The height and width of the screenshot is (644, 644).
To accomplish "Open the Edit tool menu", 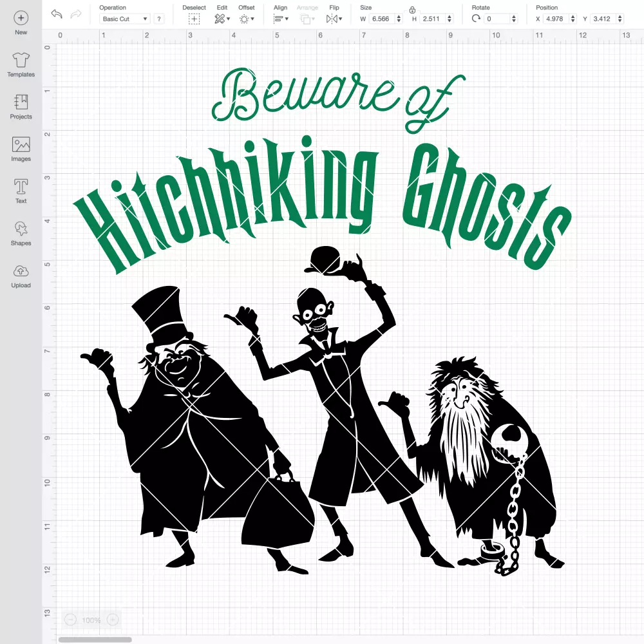I will click(222, 19).
